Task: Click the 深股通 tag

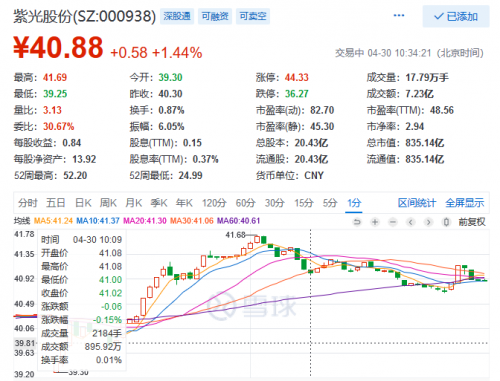Action: (x=177, y=16)
